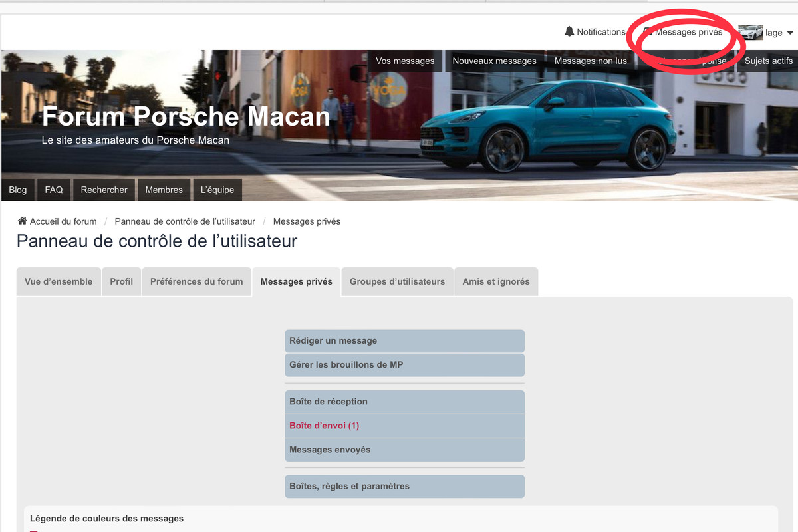The height and width of the screenshot is (532, 798).
Task: Select the Messages privés tab
Action: click(297, 281)
